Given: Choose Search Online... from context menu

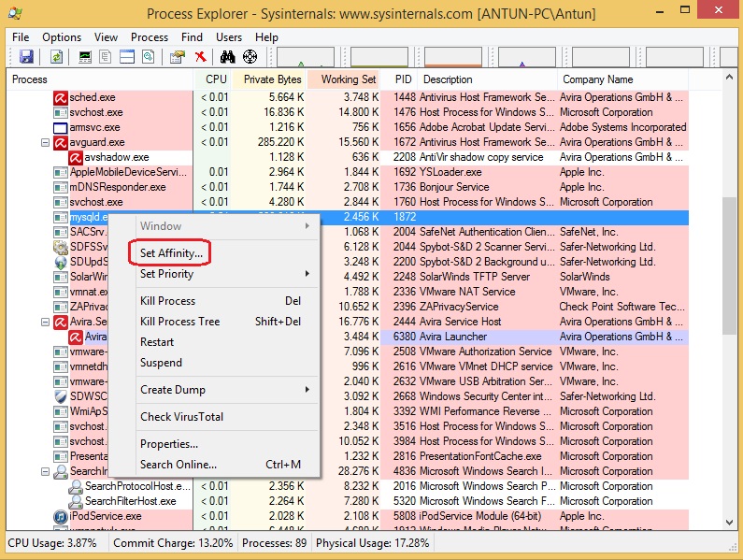Looking at the screenshot, I should click(227, 465).
